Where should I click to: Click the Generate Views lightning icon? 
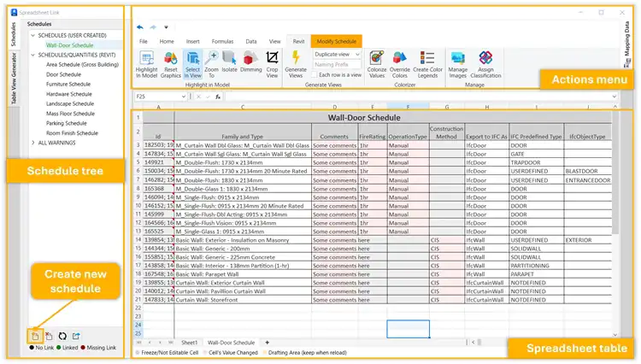pyautogui.click(x=296, y=58)
